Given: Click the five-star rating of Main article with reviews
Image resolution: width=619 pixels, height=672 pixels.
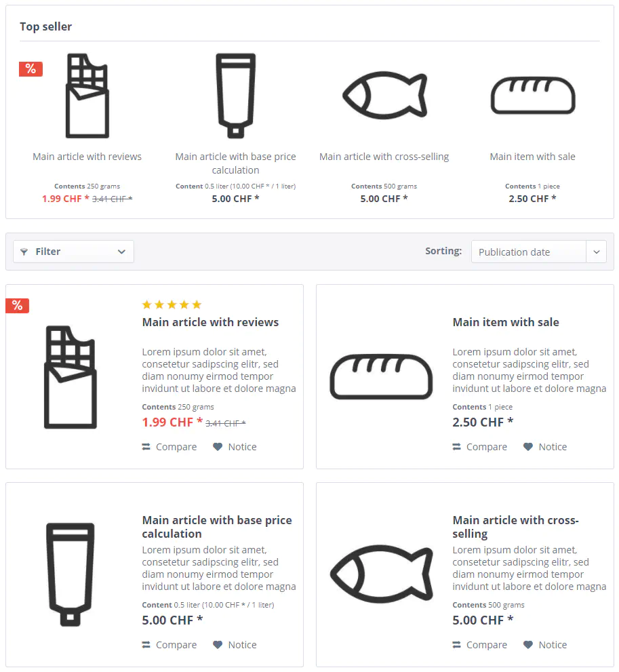Looking at the screenshot, I should (172, 305).
